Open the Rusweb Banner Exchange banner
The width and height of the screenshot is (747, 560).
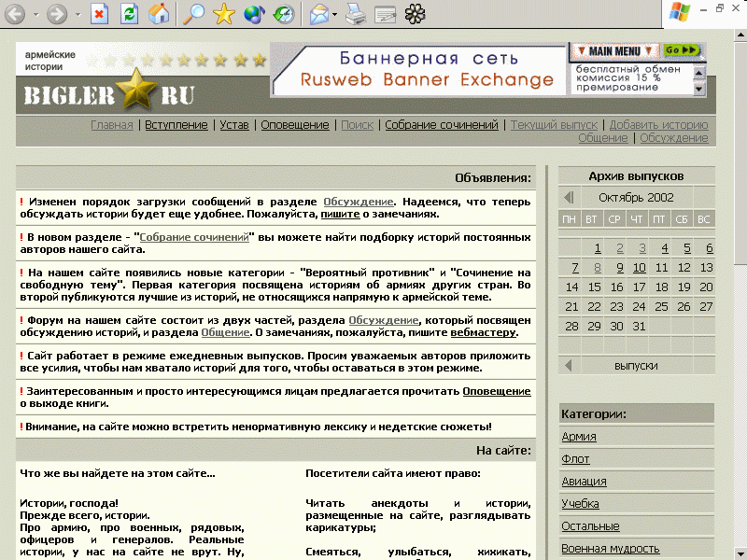[x=419, y=70]
